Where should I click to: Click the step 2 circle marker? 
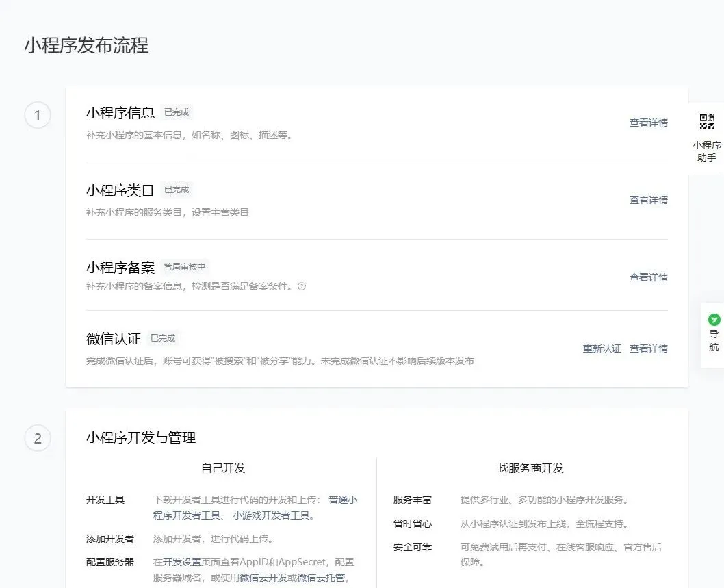(x=38, y=438)
